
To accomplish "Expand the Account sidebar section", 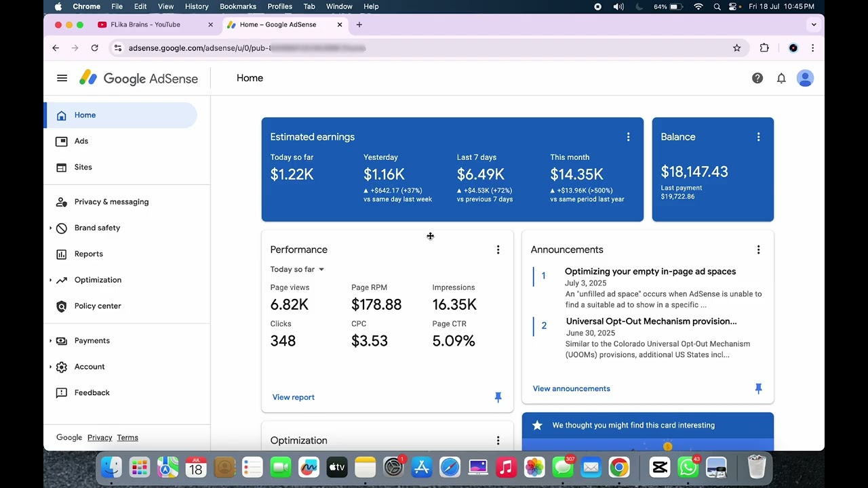I will coord(50,367).
